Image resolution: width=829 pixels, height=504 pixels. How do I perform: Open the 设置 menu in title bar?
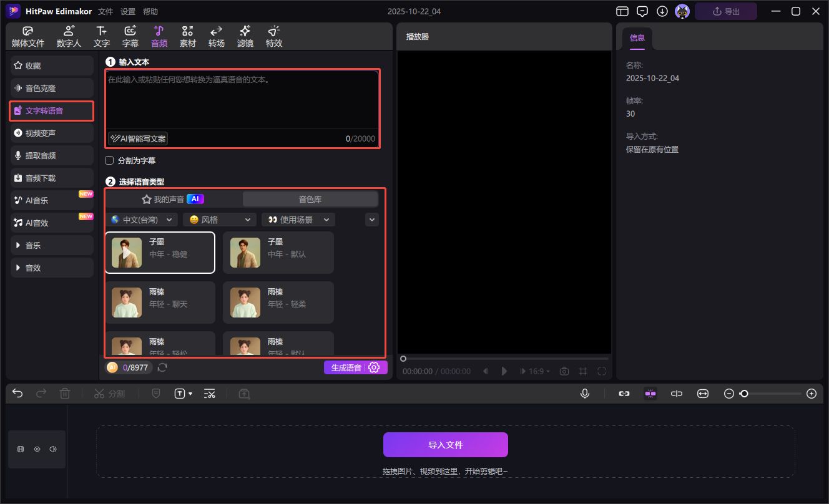point(128,11)
